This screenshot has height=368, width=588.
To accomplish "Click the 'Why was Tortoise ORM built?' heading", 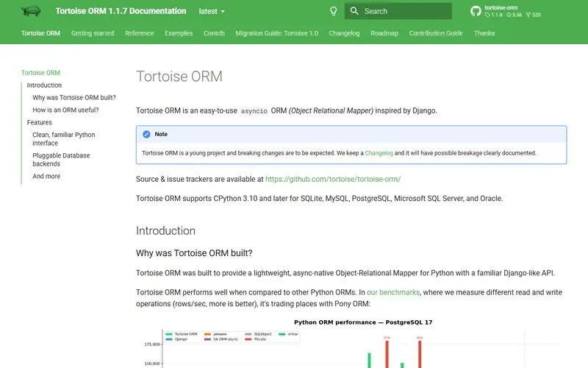I will coord(194,253).
